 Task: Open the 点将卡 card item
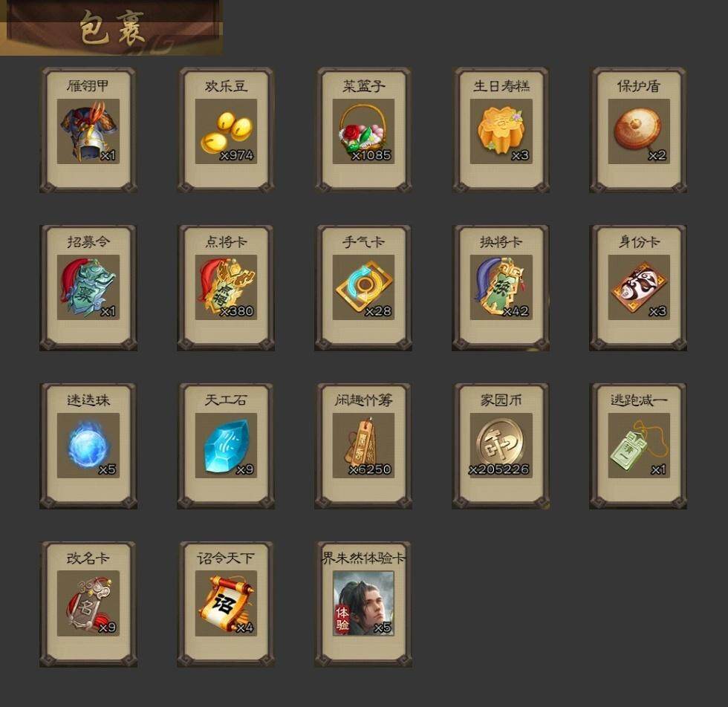coord(226,287)
